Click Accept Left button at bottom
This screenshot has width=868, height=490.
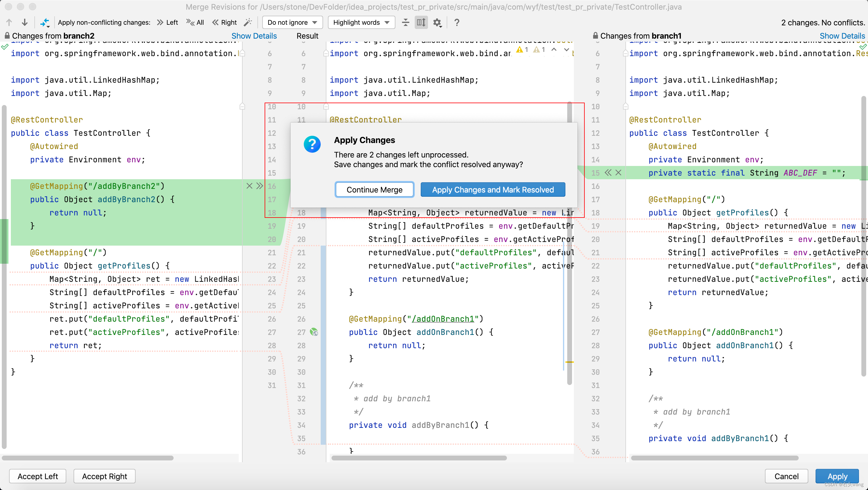pyautogui.click(x=38, y=476)
